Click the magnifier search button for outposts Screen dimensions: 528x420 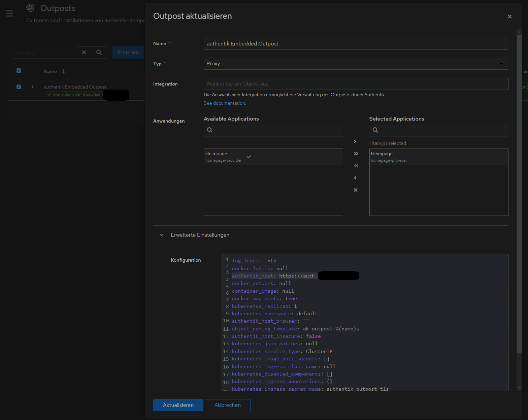99,53
